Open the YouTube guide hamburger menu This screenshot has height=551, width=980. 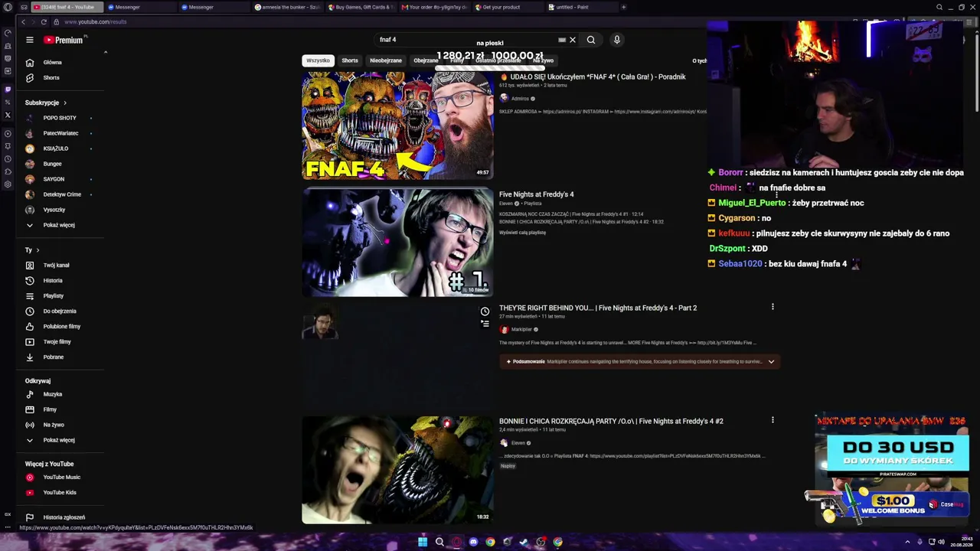tap(29, 40)
